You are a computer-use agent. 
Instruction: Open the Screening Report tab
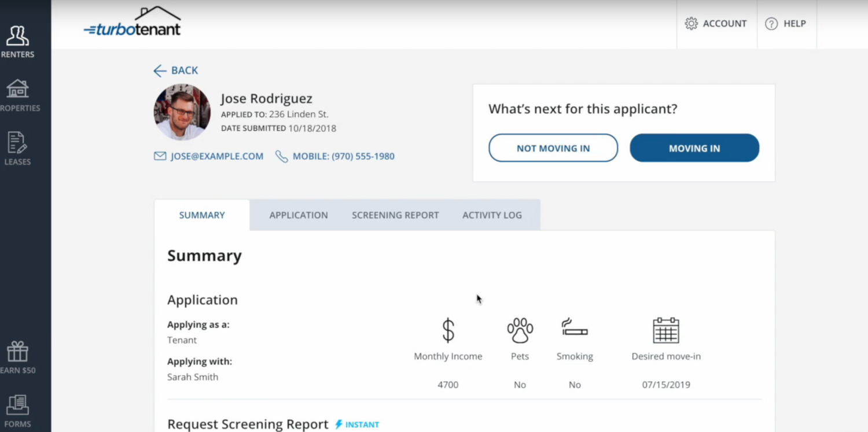point(395,215)
